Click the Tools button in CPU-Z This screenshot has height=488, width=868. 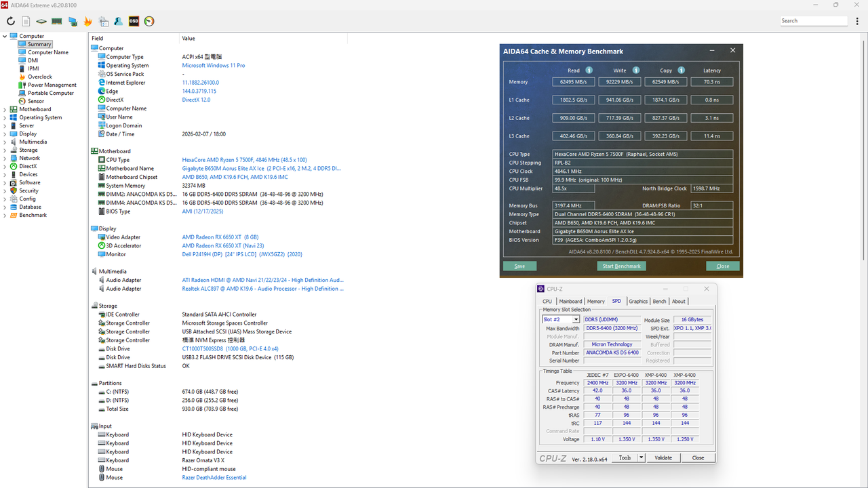point(625,457)
